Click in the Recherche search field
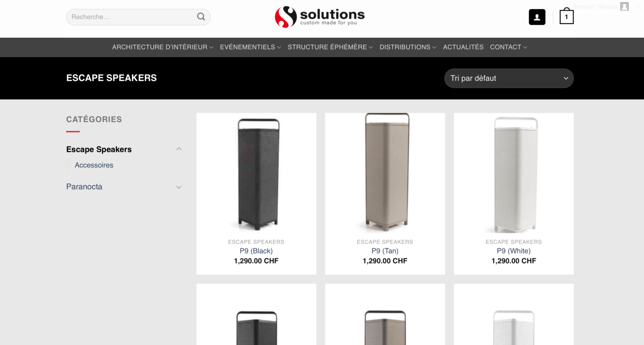 (132, 17)
